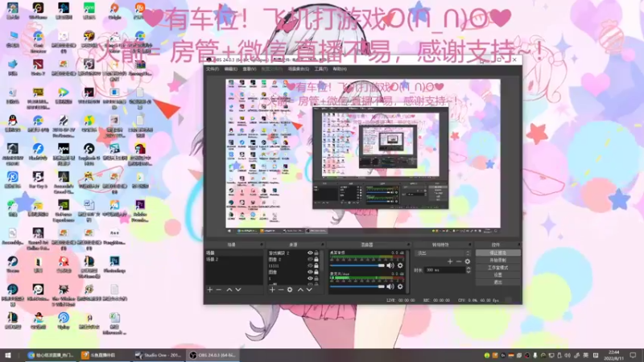Click the 退出 exit button
Viewport: 644px width, 362px height.
pyautogui.click(x=497, y=282)
